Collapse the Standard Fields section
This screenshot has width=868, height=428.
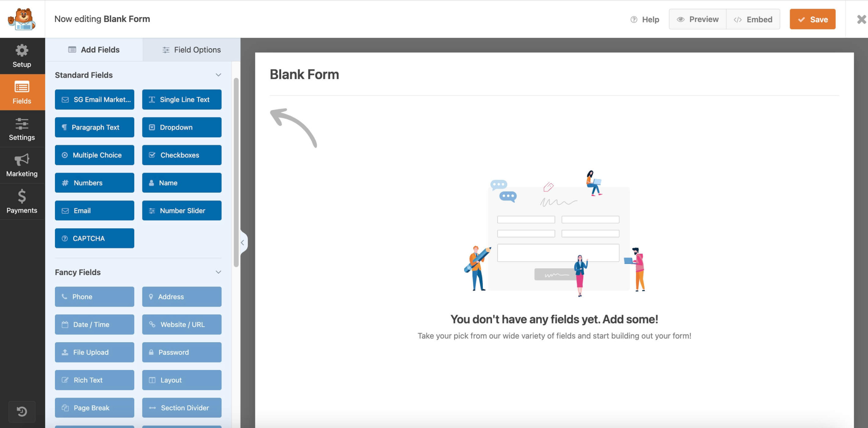point(218,75)
